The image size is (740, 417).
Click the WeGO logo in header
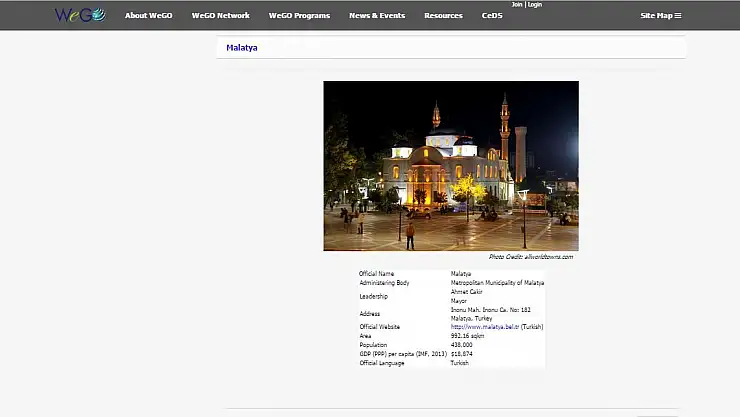(79, 15)
